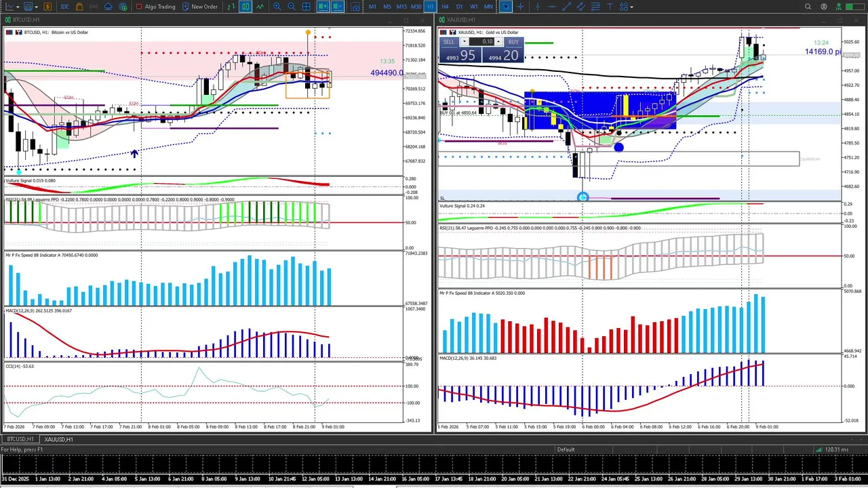Increase trade volume with up arrow
Image resolution: width=868 pixels, height=488 pixels.
tap(498, 41)
